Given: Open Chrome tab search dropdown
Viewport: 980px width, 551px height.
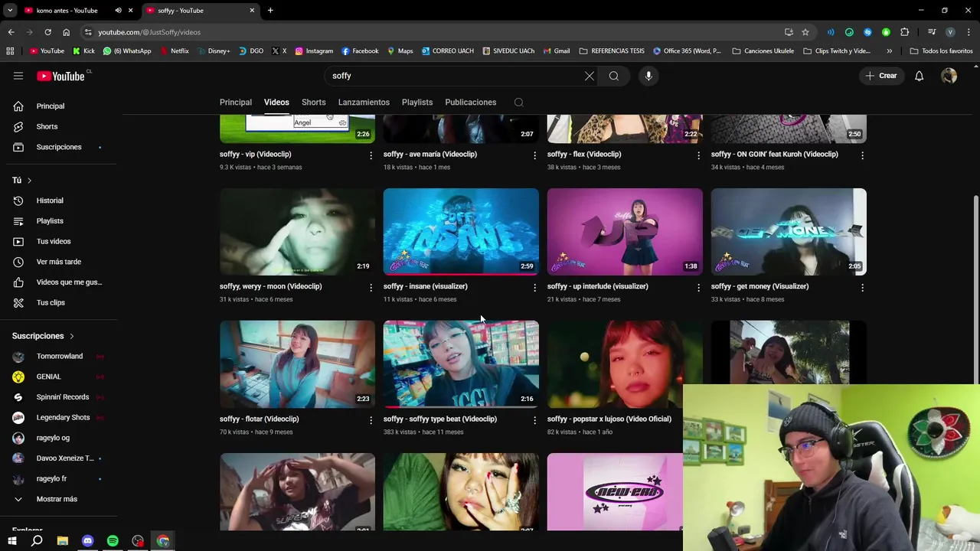Looking at the screenshot, I should 10,11.
